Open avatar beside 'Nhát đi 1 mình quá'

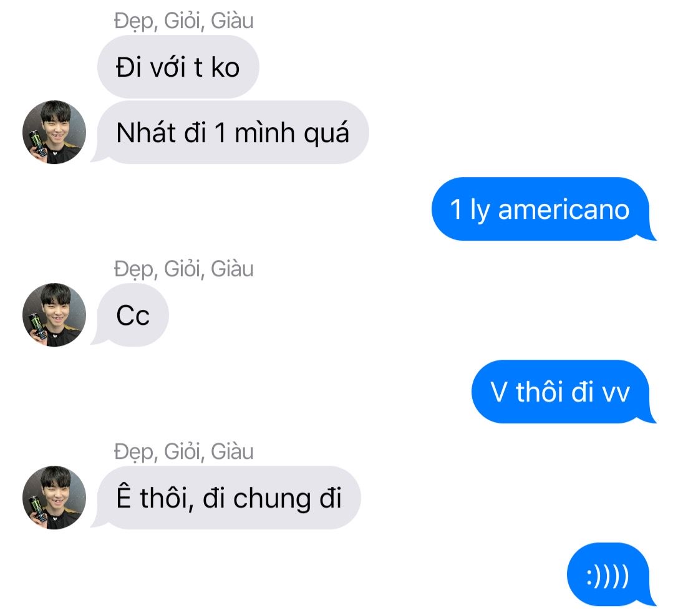coord(54,132)
